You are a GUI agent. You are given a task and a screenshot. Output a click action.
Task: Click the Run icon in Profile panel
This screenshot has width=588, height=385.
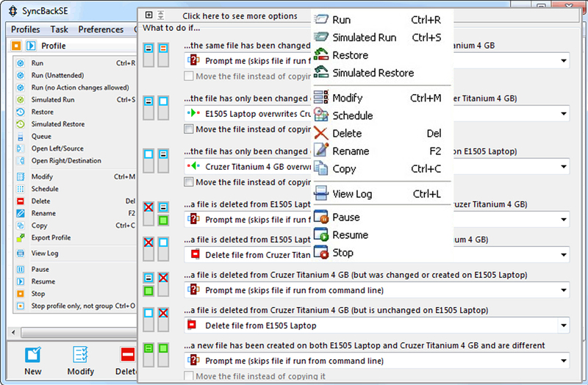pos(21,63)
